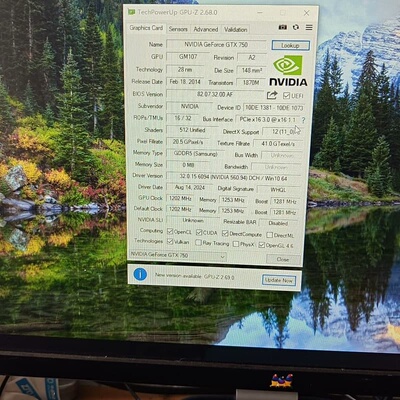Open the screenshot camera icon

click(x=283, y=27)
